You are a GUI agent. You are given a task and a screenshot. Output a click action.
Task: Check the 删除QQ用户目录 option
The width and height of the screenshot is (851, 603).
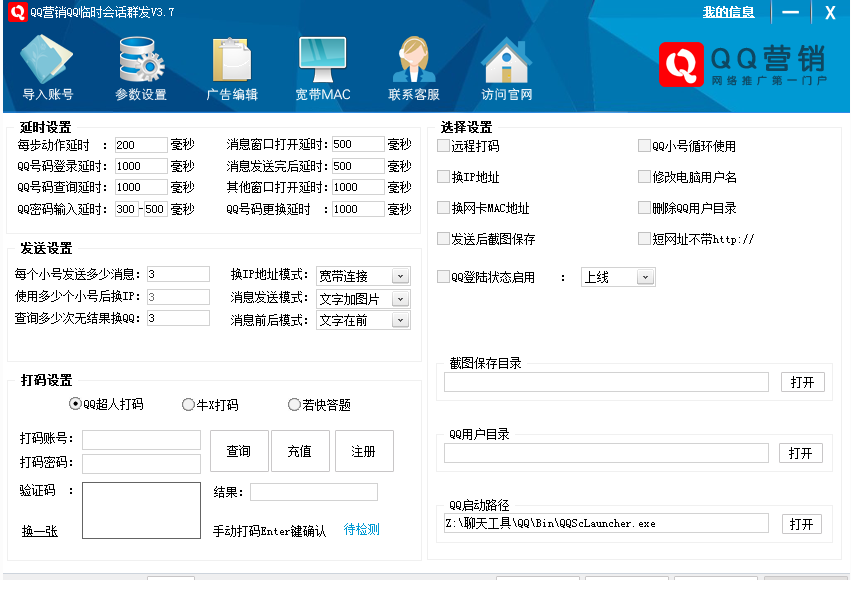click(644, 207)
